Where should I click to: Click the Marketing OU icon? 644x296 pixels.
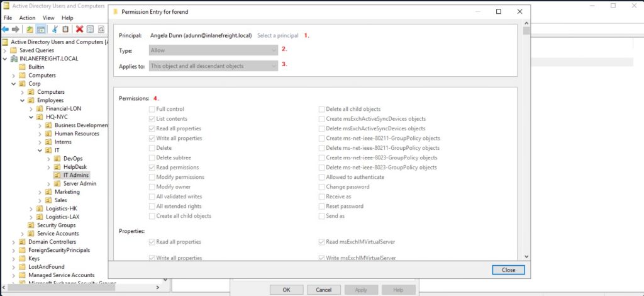tap(48, 191)
